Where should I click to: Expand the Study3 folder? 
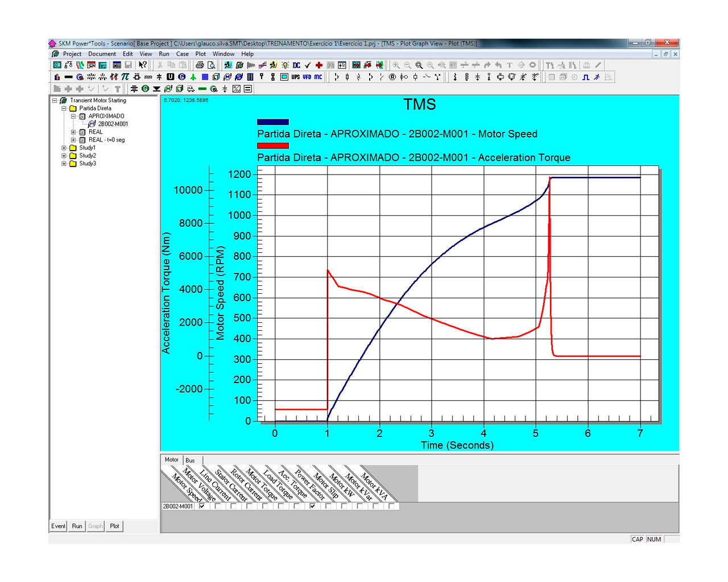tap(64, 164)
